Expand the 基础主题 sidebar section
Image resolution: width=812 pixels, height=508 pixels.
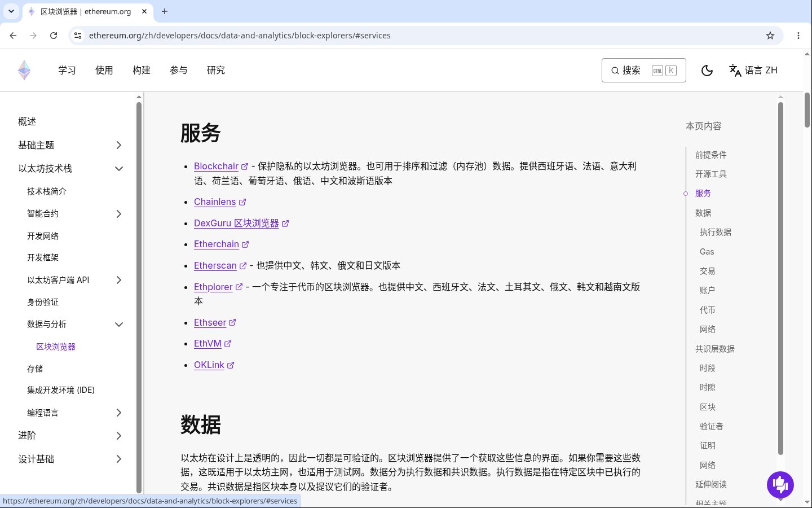pyautogui.click(x=119, y=145)
